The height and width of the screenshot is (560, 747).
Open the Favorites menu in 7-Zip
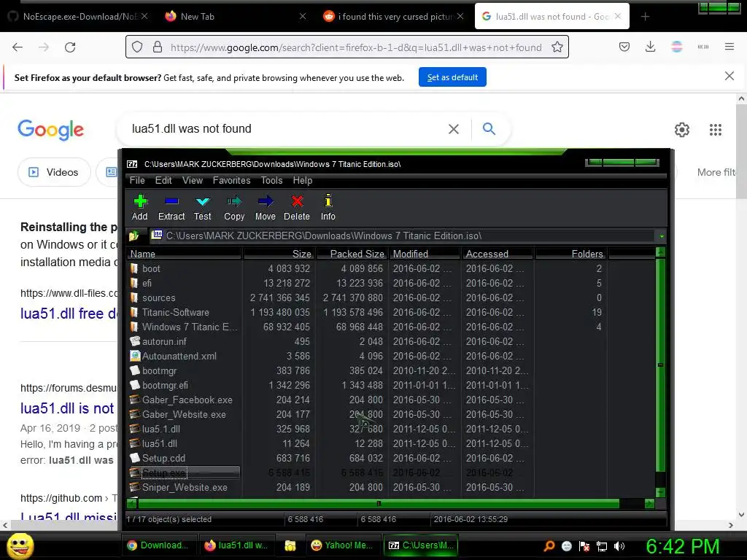pyautogui.click(x=231, y=181)
